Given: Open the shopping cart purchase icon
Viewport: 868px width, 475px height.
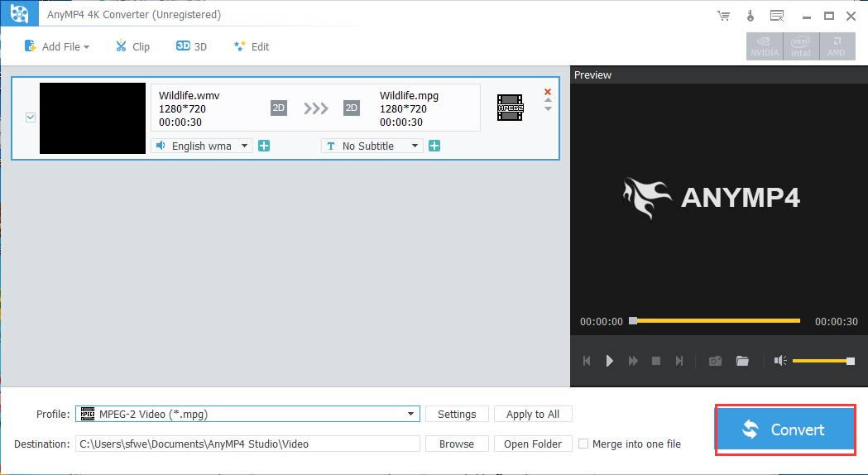Looking at the screenshot, I should click(x=723, y=16).
